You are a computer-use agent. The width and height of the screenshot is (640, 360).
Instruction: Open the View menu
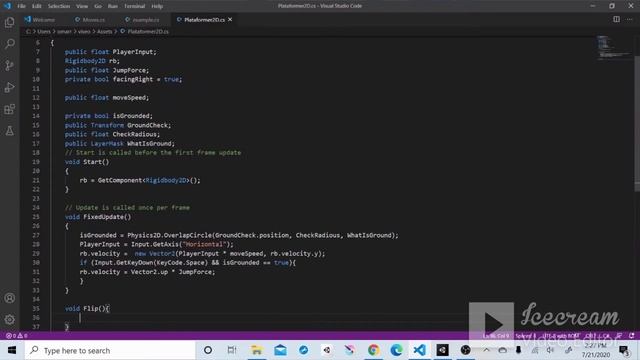pyautogui.click(x=82, y=6)
